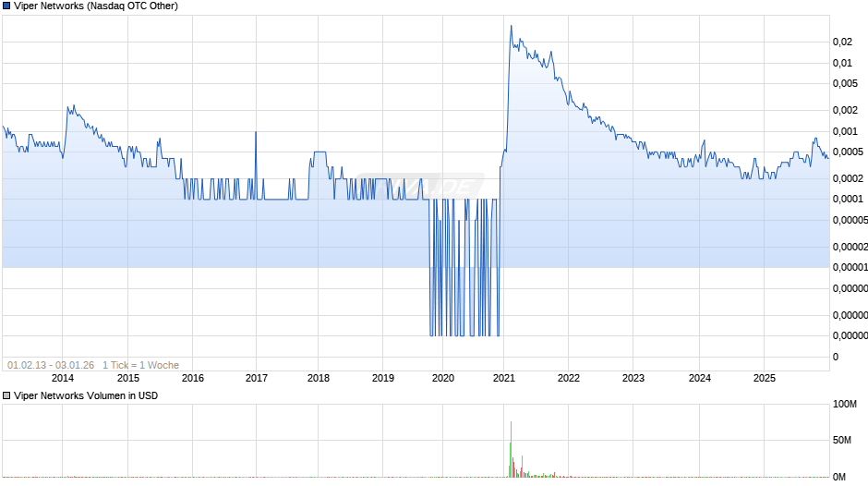Click the 50M volume axis label
The height and width of the screenshot is (486, 868).
(x=842, y=440)
